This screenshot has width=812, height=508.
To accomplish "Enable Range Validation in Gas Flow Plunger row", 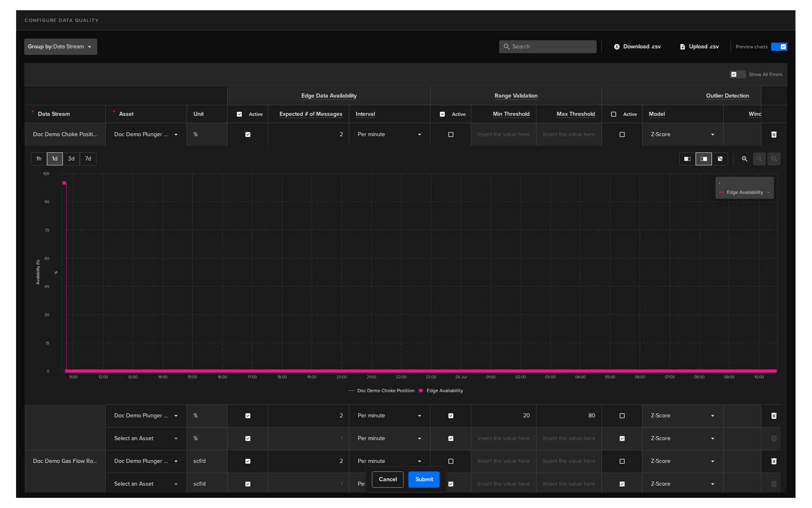I will (451, 461).
